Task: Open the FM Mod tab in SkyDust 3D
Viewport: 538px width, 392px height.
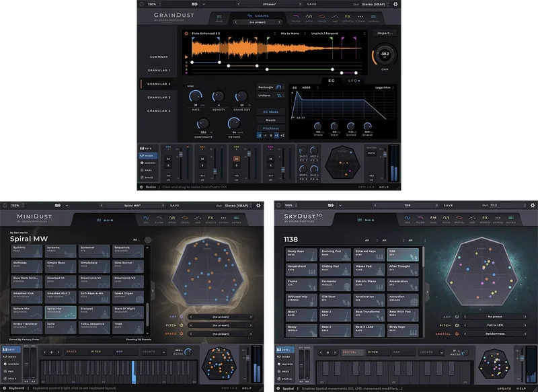Action: [x=433, y=219]
